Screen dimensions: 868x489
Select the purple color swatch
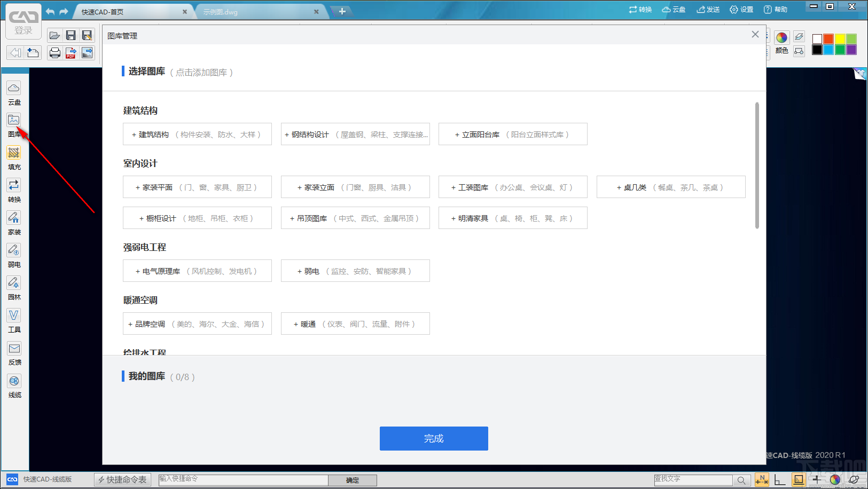851,50
